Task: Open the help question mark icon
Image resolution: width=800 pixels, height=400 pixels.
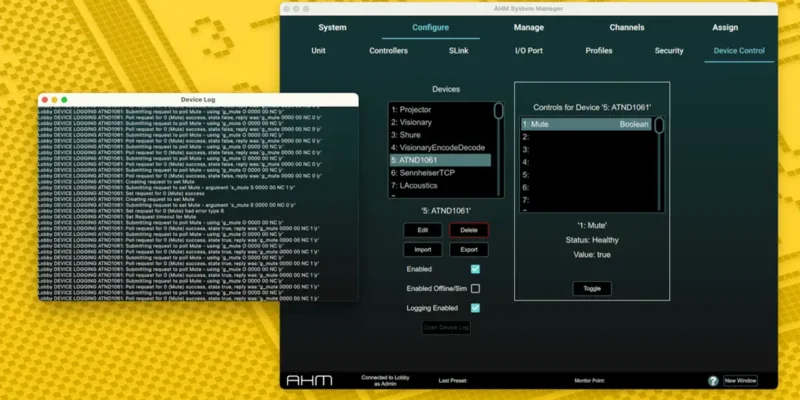Action: [713, 381]
